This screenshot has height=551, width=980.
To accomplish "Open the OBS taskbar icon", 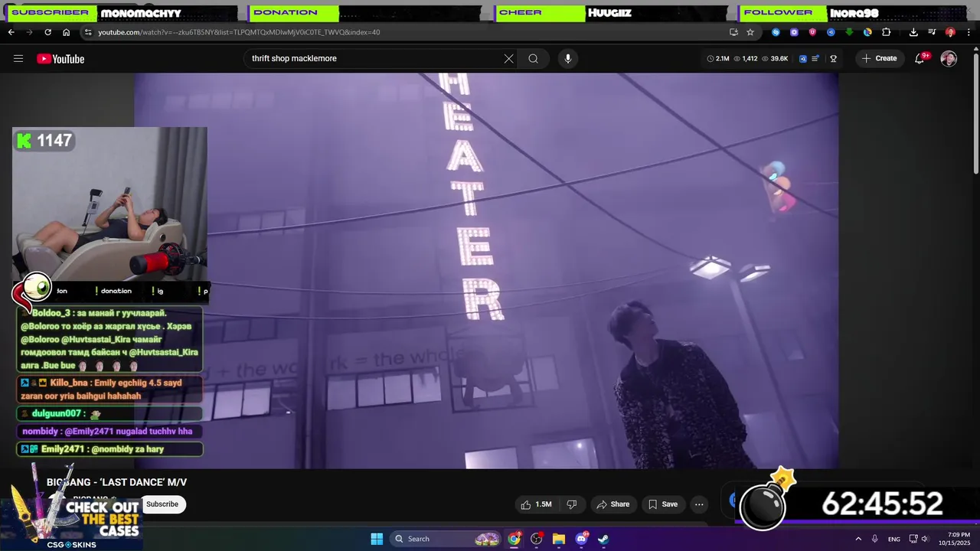I will click(537, 539).
